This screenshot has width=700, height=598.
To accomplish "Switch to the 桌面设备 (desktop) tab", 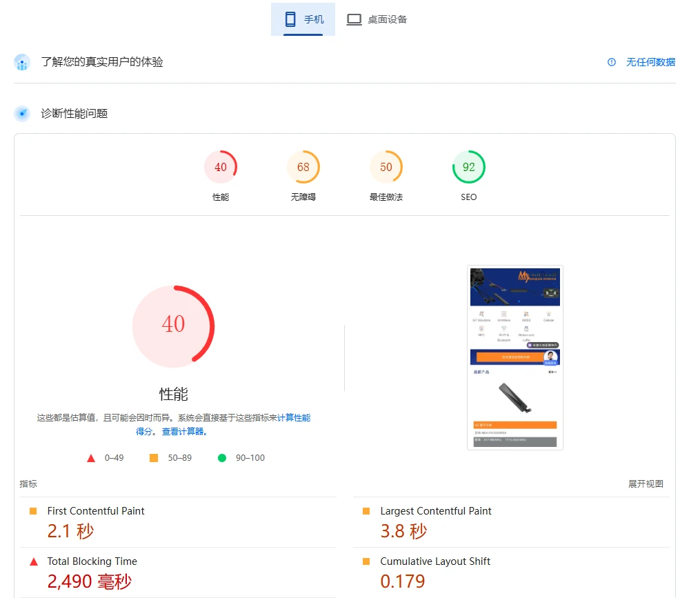I will point(377,19).
